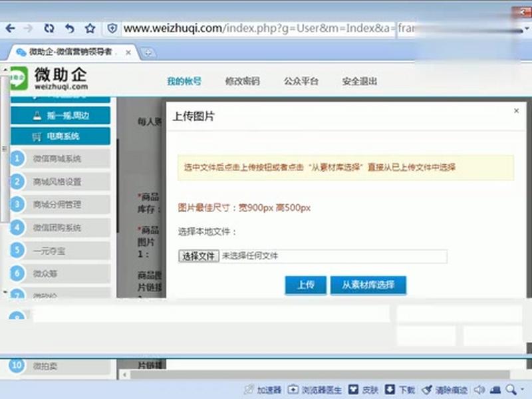Viewport: 532px width, 399px height.
Task: Click 选择文件 to browse local files
Action: pyautogui.click(x=198, y=255)
